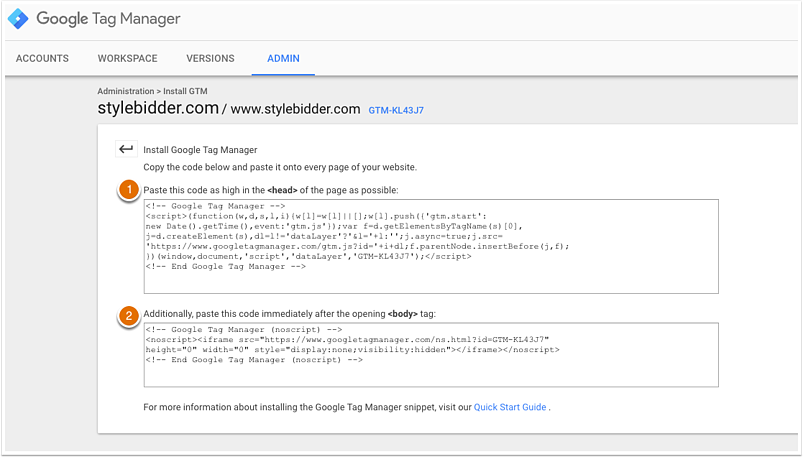803x457 pixels.
Task: Open the ACCOUNTS tab
Action: click(42, 58)
